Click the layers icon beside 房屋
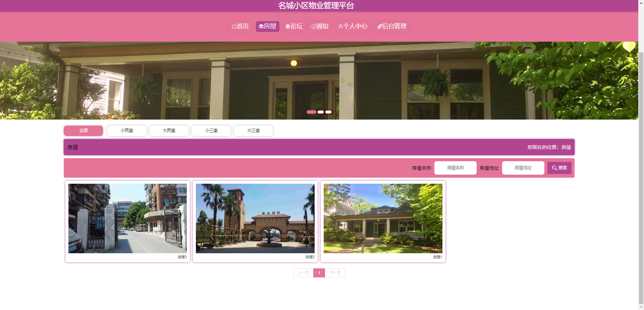This screenshot has height=310, width=644. point(261,27)
